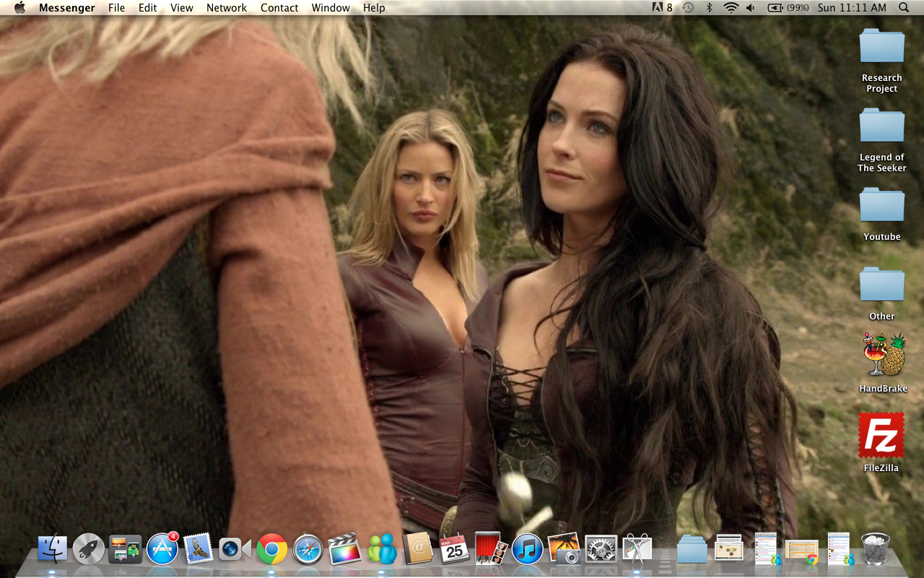
Task: Open the volume control in menu bar
Action: 750,8
